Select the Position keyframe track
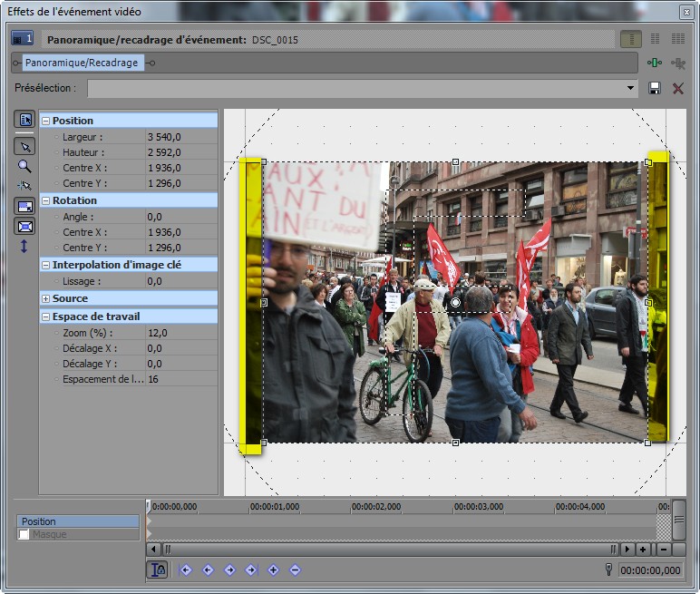 tap(78, 521)
